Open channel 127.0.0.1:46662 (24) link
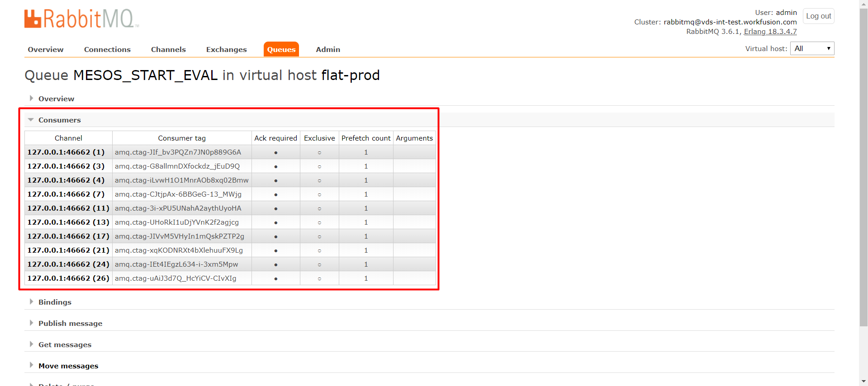The image size is (868, 386). tap(68, 264)
